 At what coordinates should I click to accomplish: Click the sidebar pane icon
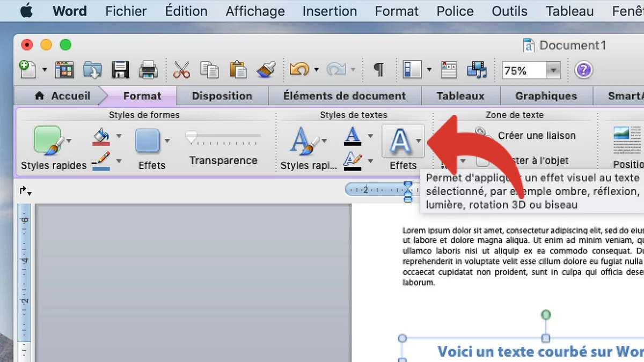(412, 70)
